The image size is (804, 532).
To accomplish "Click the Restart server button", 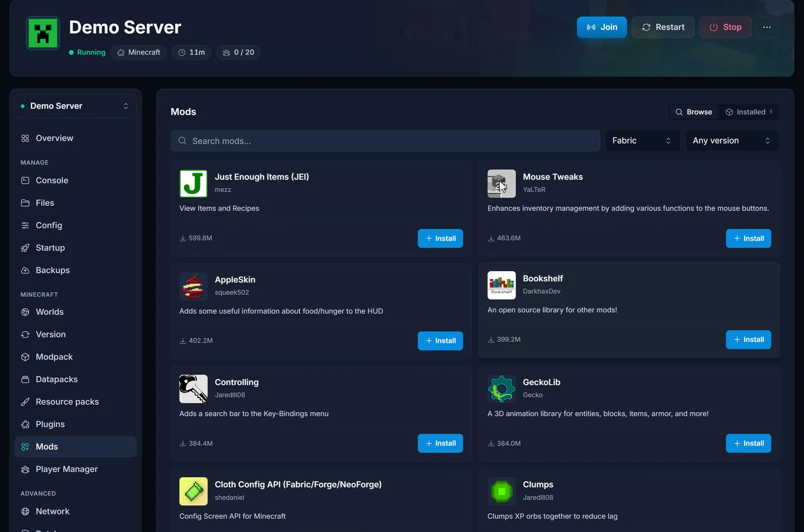I will coord(663,27).
